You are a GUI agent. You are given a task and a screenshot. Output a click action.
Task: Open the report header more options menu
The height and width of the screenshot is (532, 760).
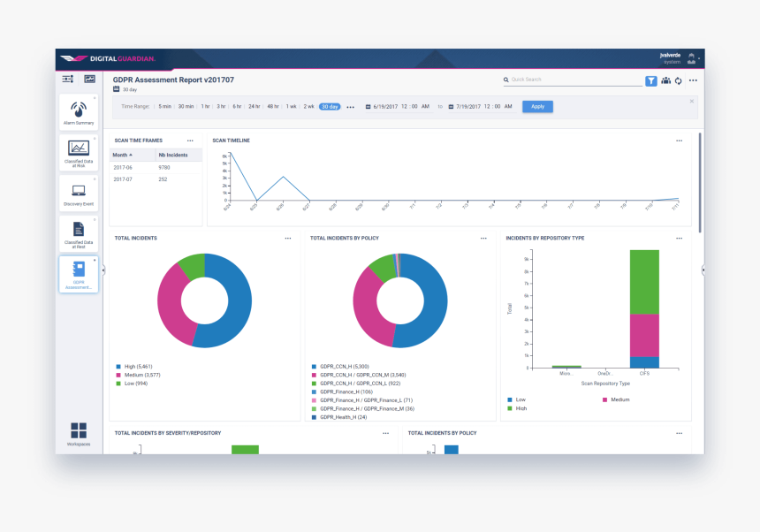(693, 80)
